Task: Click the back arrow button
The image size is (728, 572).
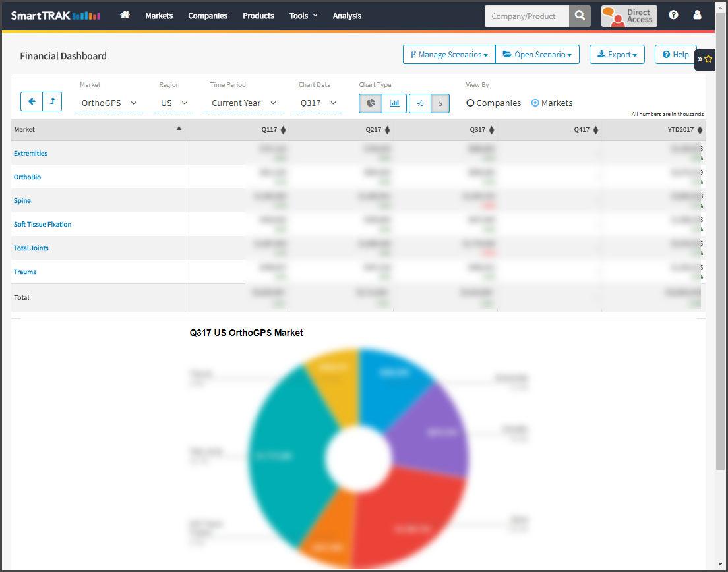Action: coord(32,101)
